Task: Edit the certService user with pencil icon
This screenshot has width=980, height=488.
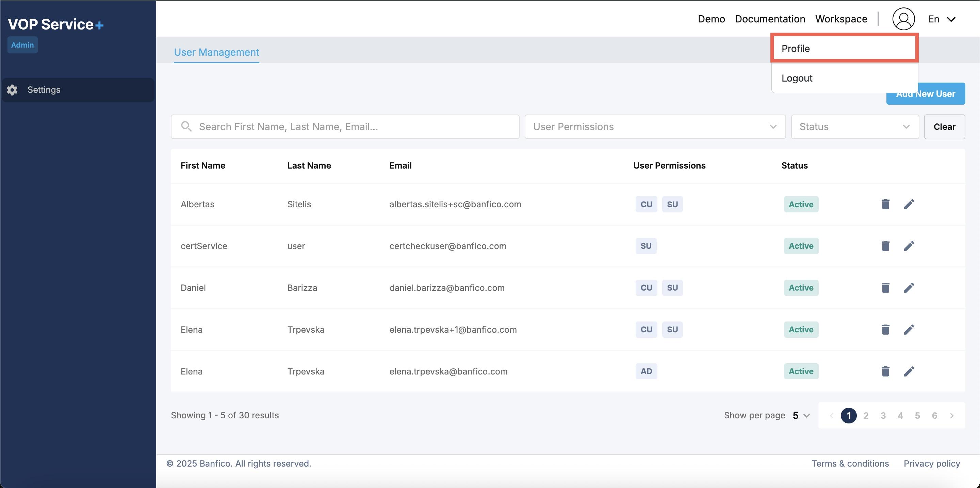Action: [x=909, y=246]
